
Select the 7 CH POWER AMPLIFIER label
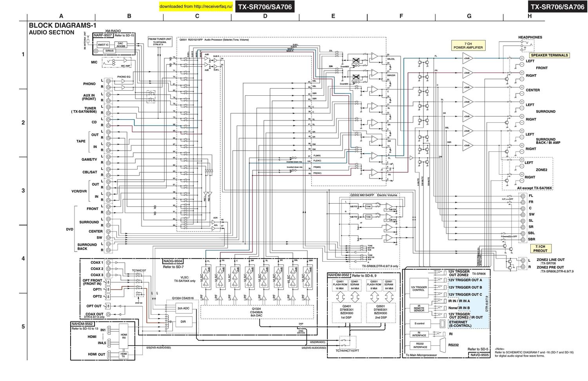pos(468,46)
